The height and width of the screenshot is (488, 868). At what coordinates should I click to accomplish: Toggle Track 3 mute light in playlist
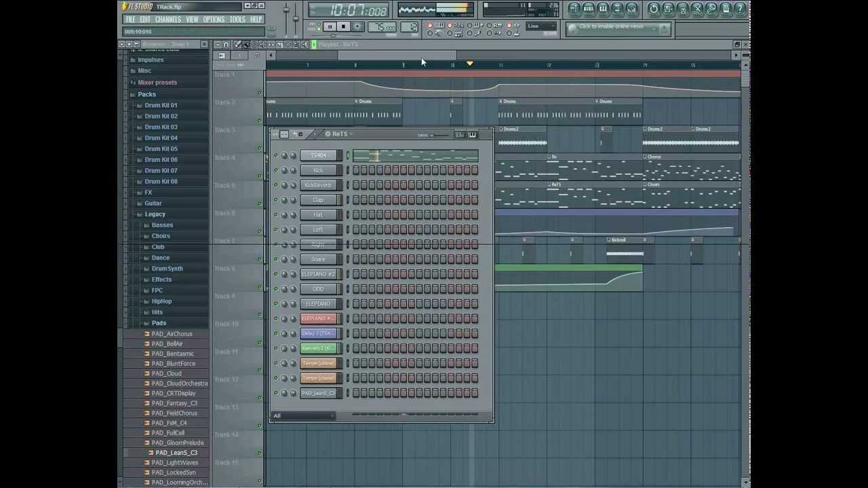click(x=259, y=149)
